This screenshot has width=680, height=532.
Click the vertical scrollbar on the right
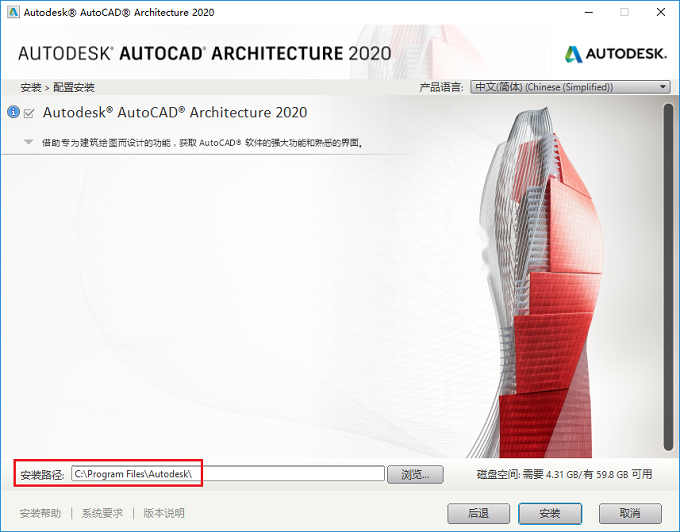pyautogui.click(x=668, y=277)
